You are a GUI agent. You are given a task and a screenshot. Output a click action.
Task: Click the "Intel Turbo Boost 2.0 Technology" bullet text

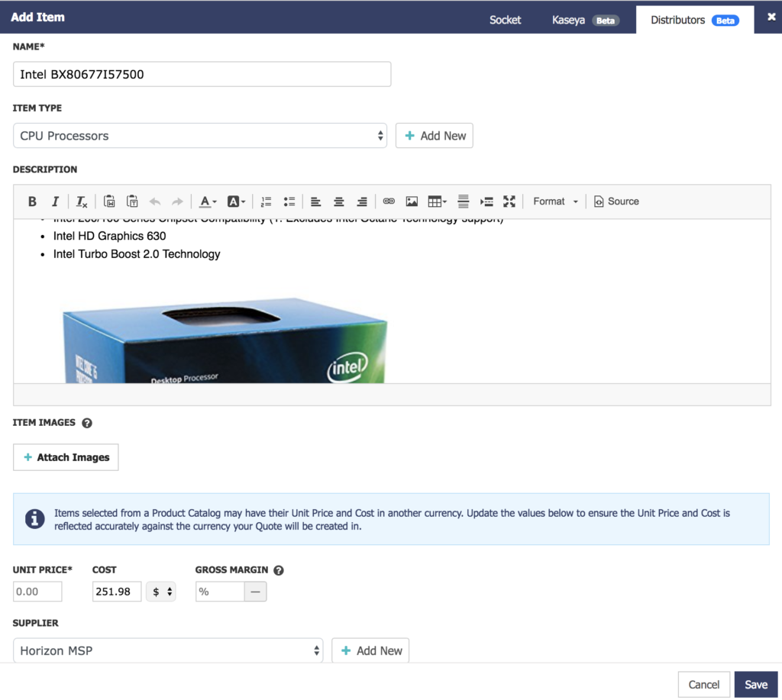pyautogui.click(x=137, y=253)
